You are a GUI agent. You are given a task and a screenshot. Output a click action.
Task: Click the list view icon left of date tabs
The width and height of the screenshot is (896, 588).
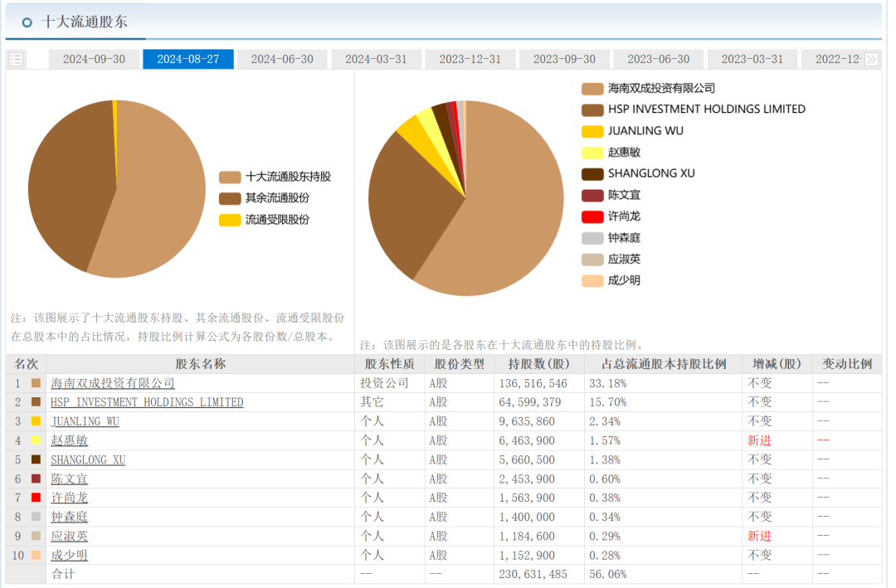16,59
